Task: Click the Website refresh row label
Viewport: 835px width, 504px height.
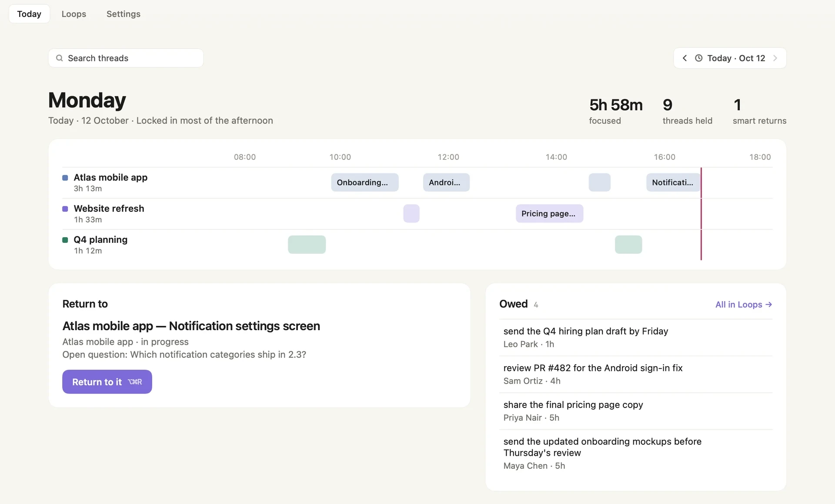Action: (109, 209)
